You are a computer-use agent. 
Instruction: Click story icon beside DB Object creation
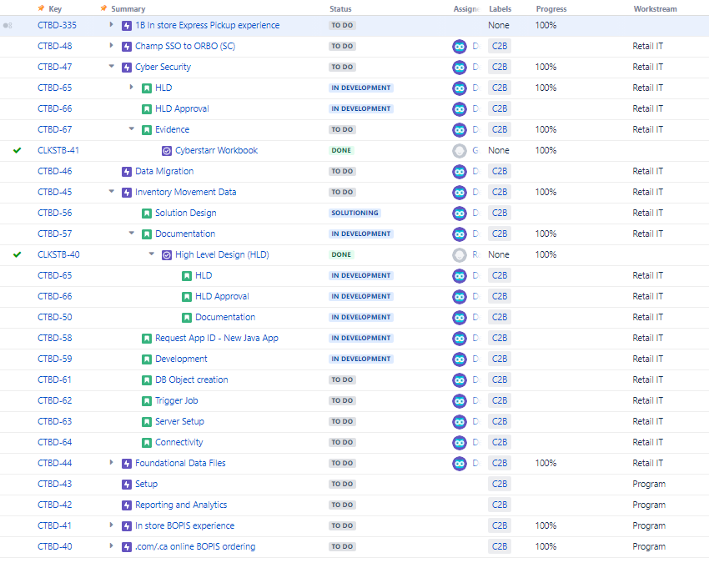[x=147, y=380]
